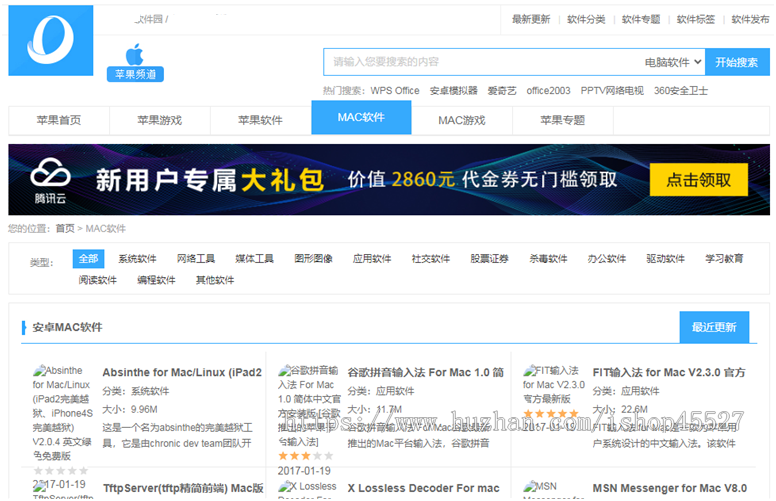Open X Lossless Decoder For mac title
Viewport: 776px width, 501px height.
pos(424,488)
